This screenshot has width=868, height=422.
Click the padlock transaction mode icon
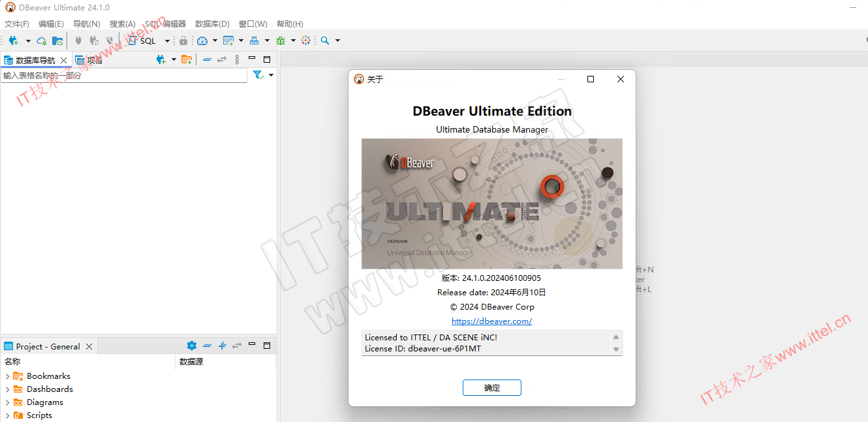tap(183, 41)
